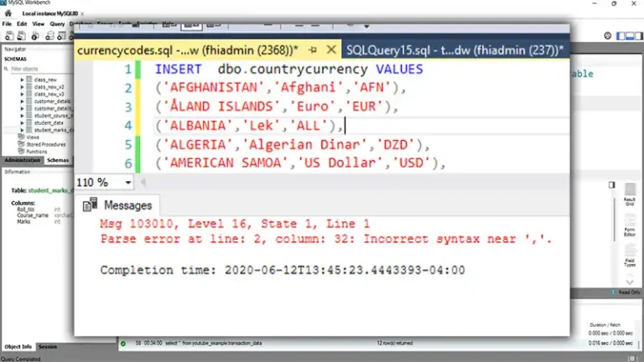Click the 'AFGHANISTAN' value on line 2
The width and height of the screenshot is (644, 362).
click(x=213, y=87)
